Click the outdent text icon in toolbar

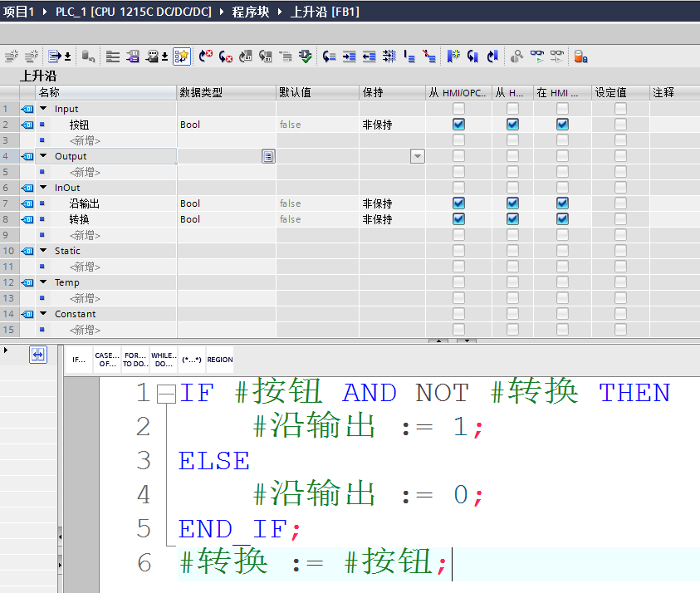[369, 56]
